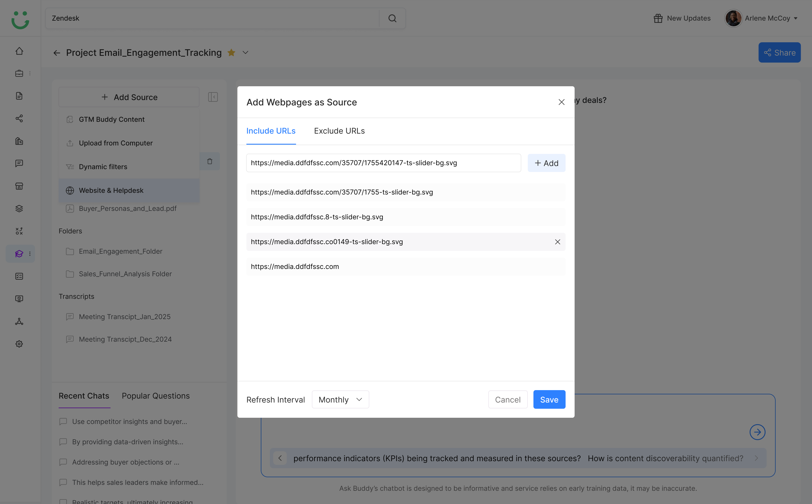Select the 1755-ts-slider-bg.svg URL row
This screenshot has height=504, width=812.
pos(406,192)
